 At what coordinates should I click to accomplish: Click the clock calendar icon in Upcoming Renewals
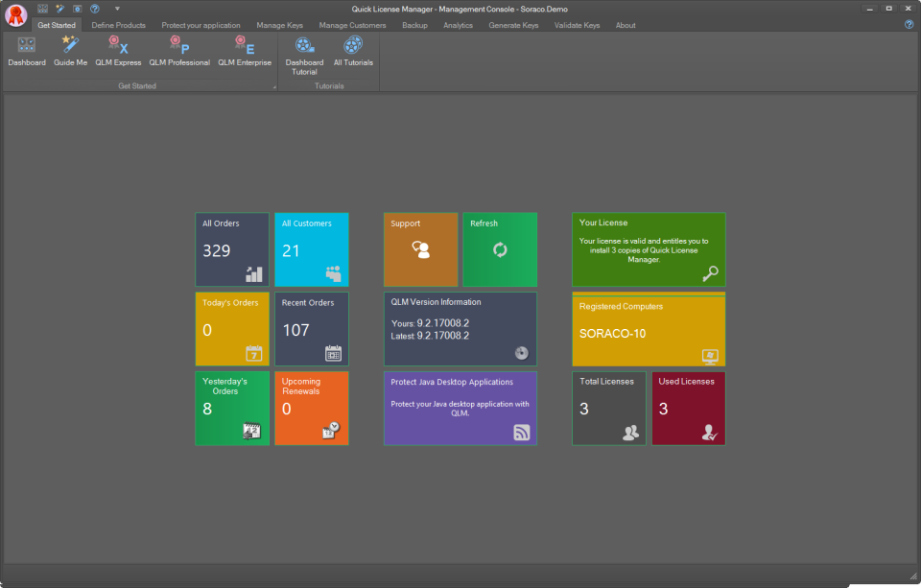point(331,430)
